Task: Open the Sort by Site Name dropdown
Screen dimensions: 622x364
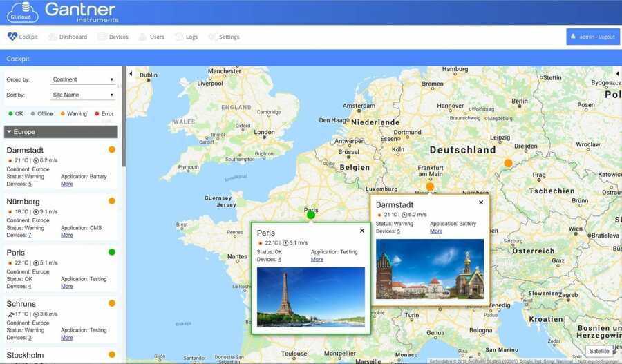Action: [x=83, y=95]
